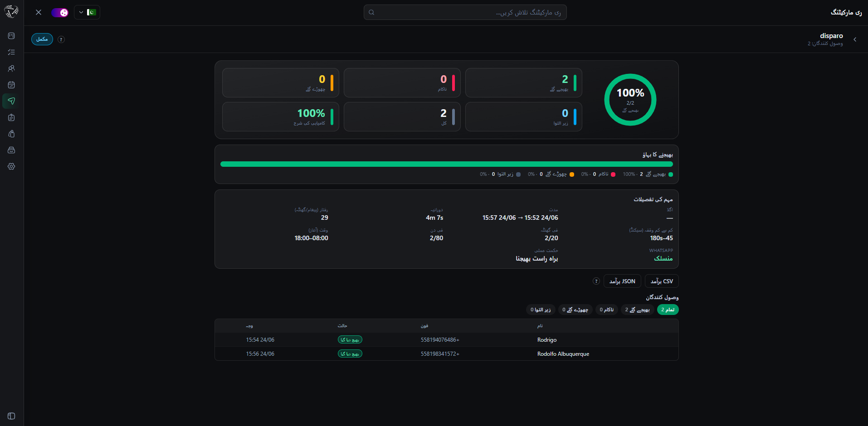Image resolution: width=868 pixels, height=426 pixels.
Task: Collapse sidebar with bottom panel icon
Action: pos(11,416)
